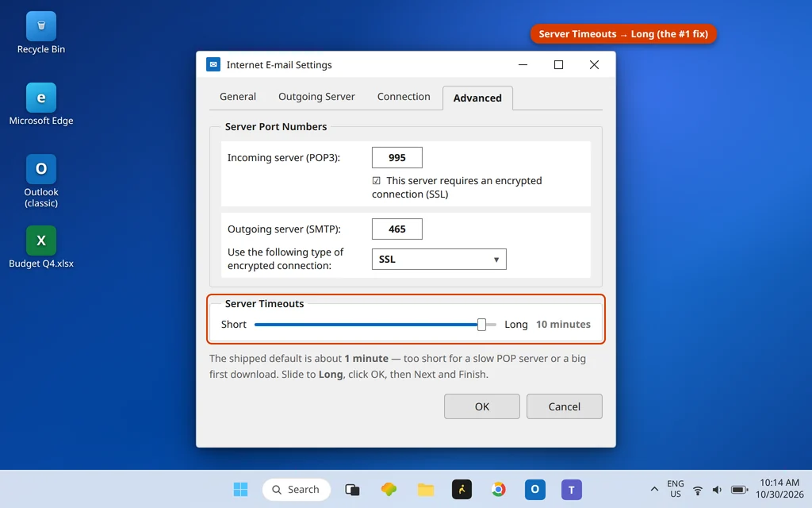Launch Google Chrome from the taskbar
This screenshot has height=508, width=812.
pyautogui.click(x=499, y=489)
